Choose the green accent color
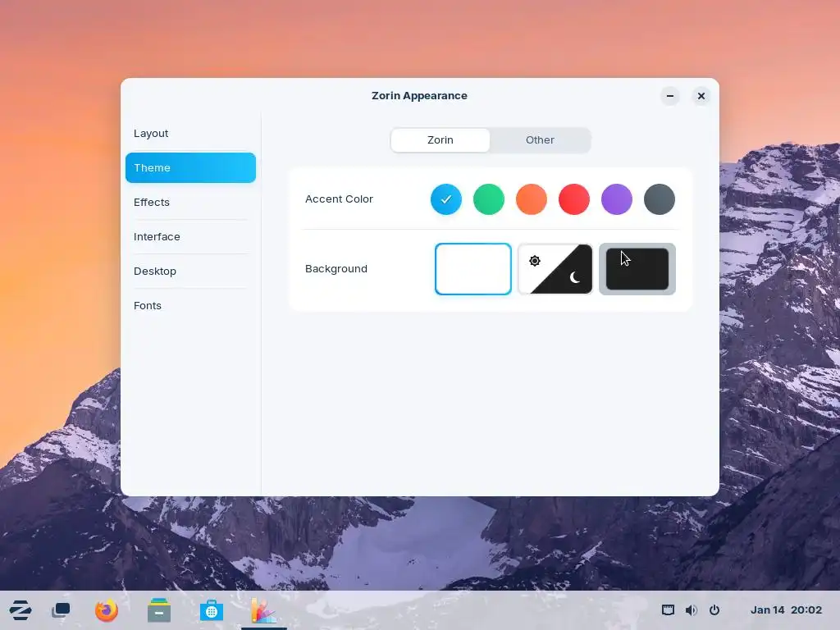The image size is (840, 630). (x=489, y=199)
